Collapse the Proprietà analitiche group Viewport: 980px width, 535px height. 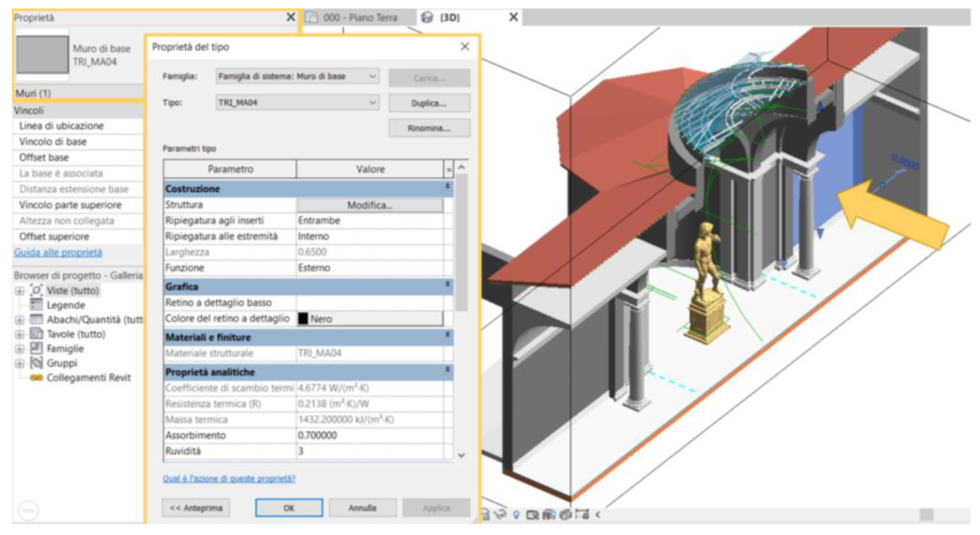coord(447,370)
